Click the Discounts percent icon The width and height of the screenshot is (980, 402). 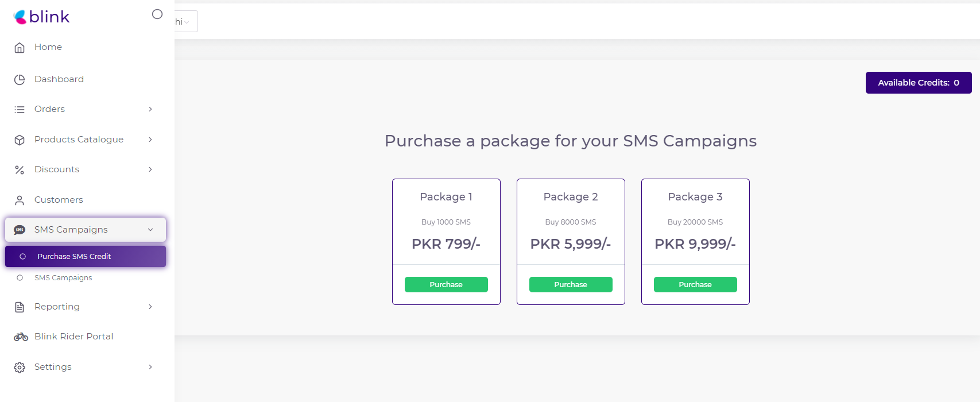tap(20, 170)
